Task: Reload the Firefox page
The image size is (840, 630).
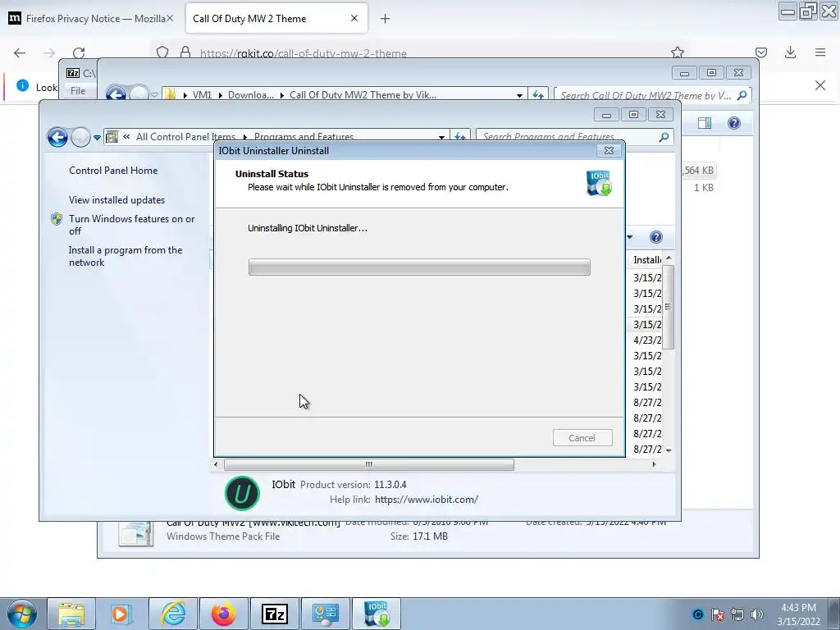Action: click(79, 52)
